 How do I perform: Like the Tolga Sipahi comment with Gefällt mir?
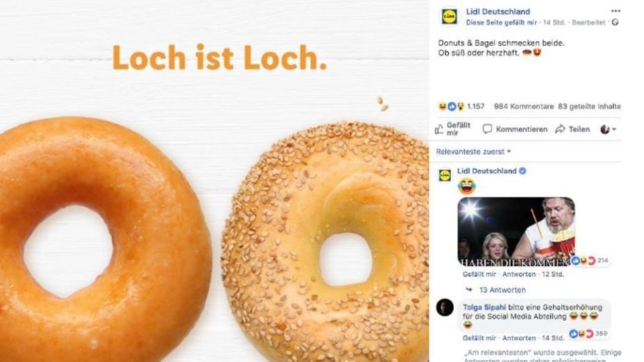479,338
